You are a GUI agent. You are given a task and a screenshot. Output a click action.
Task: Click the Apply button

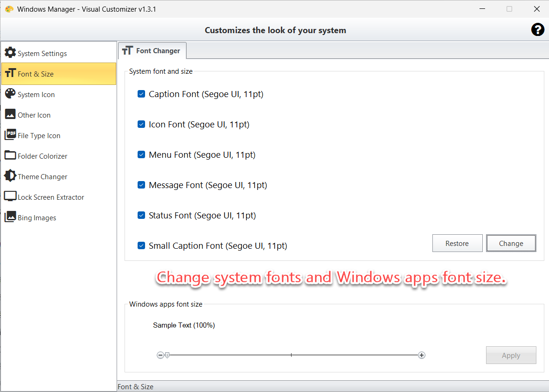[x=511, y=355]
